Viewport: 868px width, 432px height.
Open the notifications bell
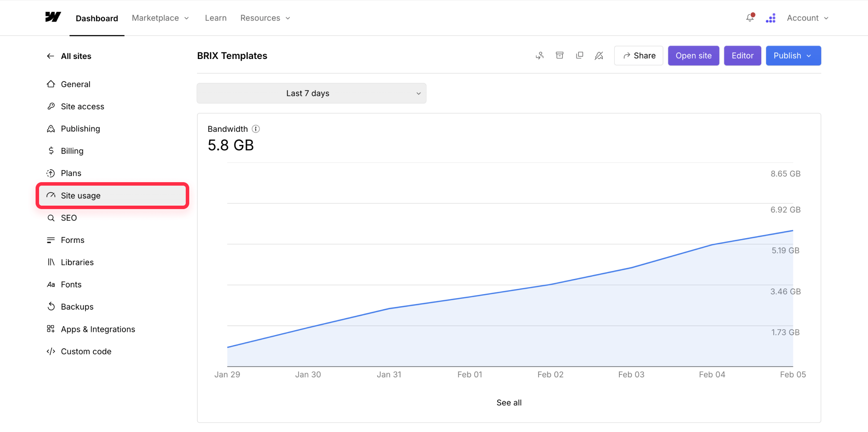pyautogui.click(x=750, y=18)
